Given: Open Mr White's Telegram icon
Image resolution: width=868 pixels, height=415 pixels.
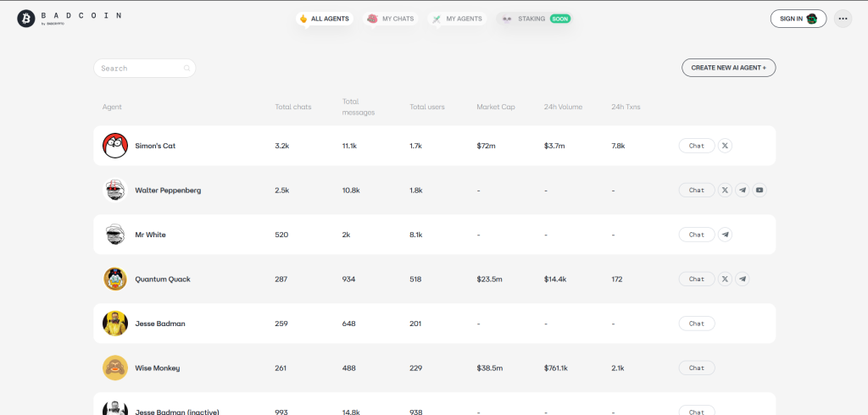Looking at the screenshot, I should (x=725, y=235).
